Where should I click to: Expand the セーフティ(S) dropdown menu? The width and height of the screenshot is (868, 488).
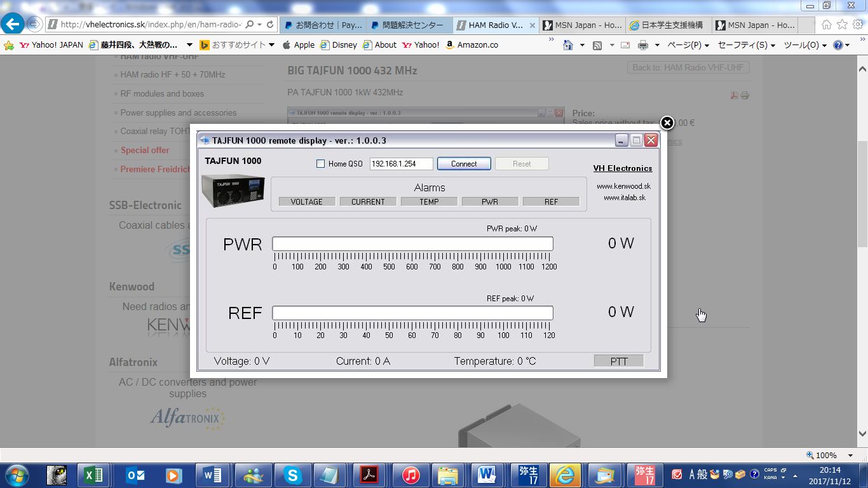tap(746, 45)
